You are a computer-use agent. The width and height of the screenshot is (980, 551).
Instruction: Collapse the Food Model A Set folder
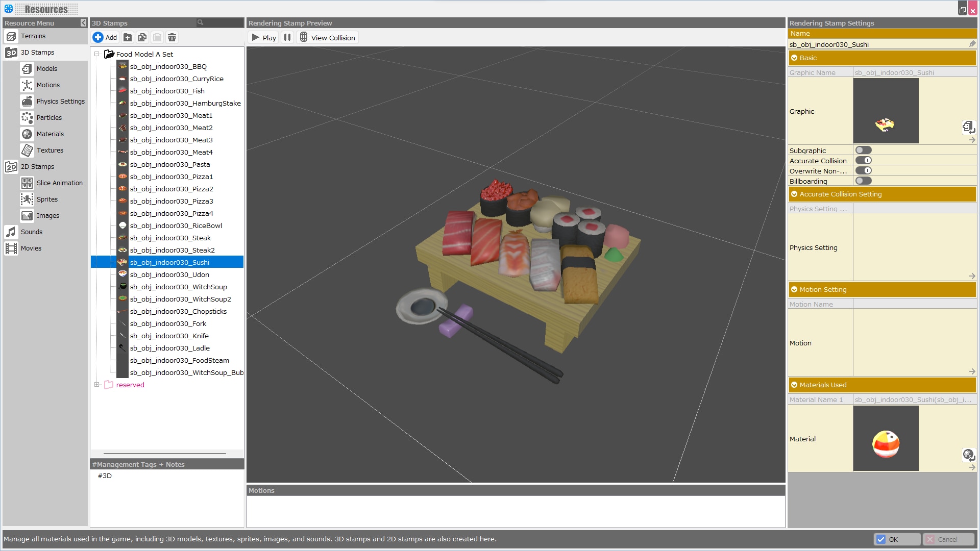[x=96, y=54]
